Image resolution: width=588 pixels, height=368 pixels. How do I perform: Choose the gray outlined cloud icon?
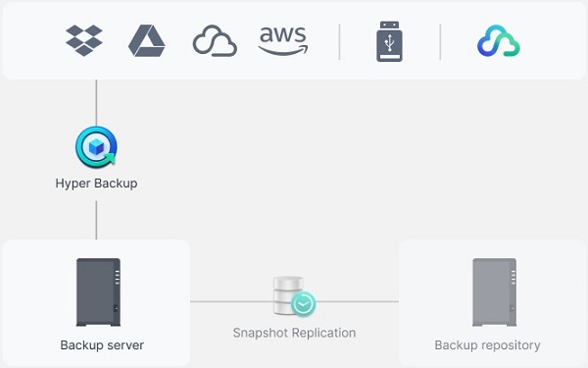215,41
